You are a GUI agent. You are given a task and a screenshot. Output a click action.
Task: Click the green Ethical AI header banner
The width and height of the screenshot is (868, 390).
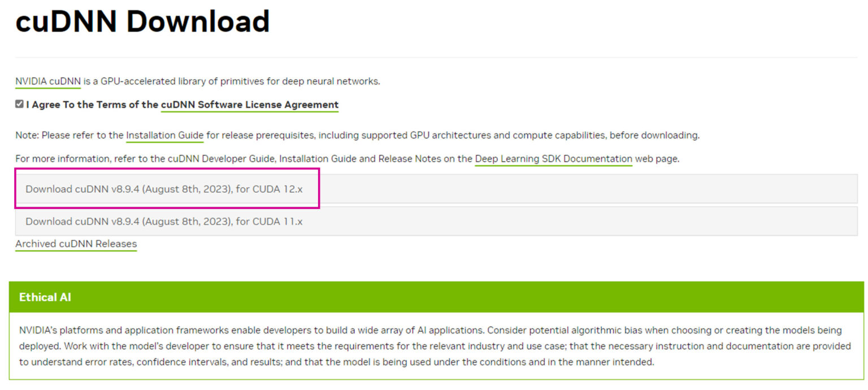[436, 297]
